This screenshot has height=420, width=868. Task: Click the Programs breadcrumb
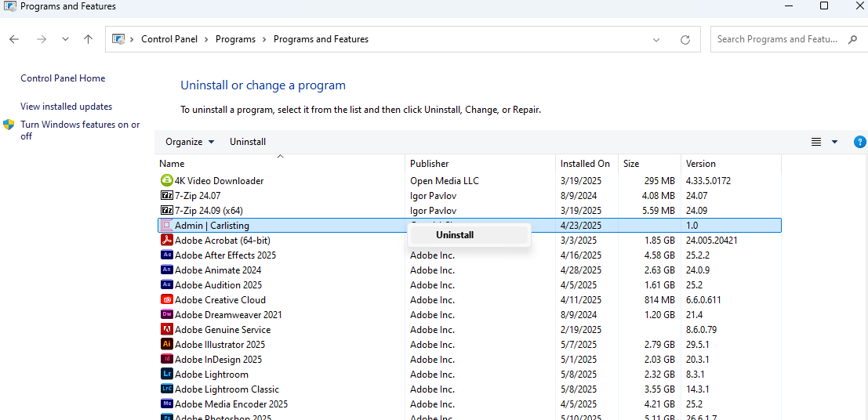(235, 39)
